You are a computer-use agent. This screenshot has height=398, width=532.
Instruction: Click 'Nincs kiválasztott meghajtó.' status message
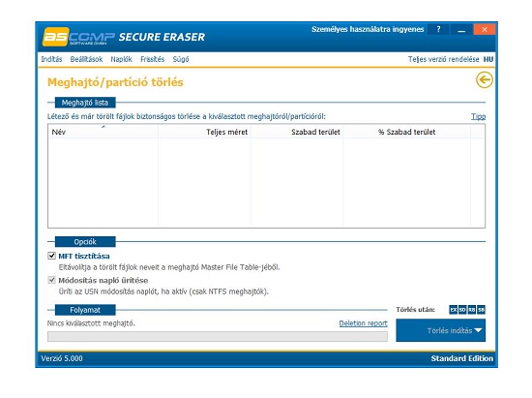click(x=91, y=323)
